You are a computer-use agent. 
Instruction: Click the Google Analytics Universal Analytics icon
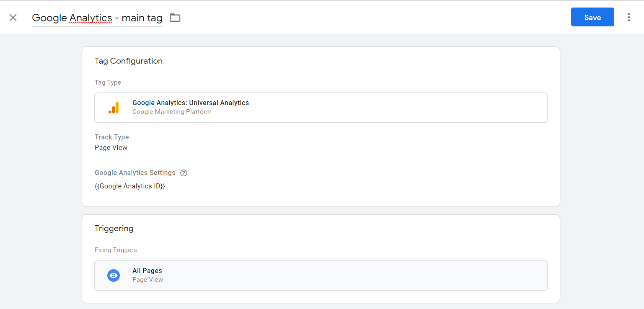point(114,108)
